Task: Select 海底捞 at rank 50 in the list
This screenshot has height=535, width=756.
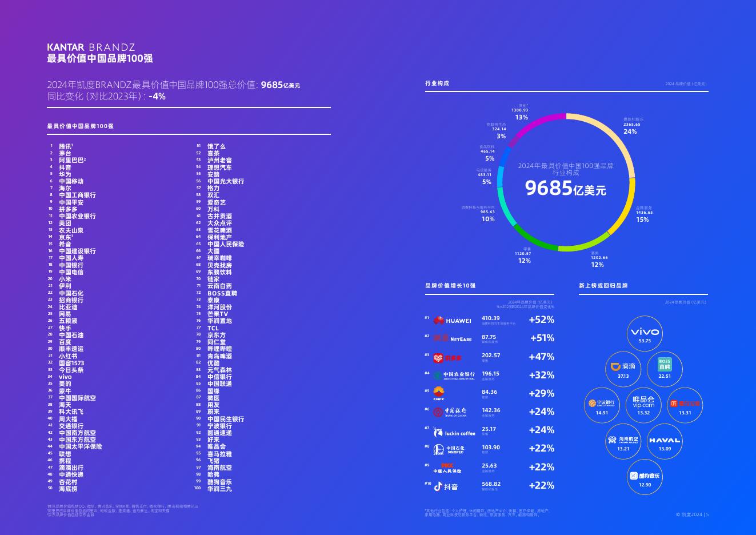Action: (68, 489)
